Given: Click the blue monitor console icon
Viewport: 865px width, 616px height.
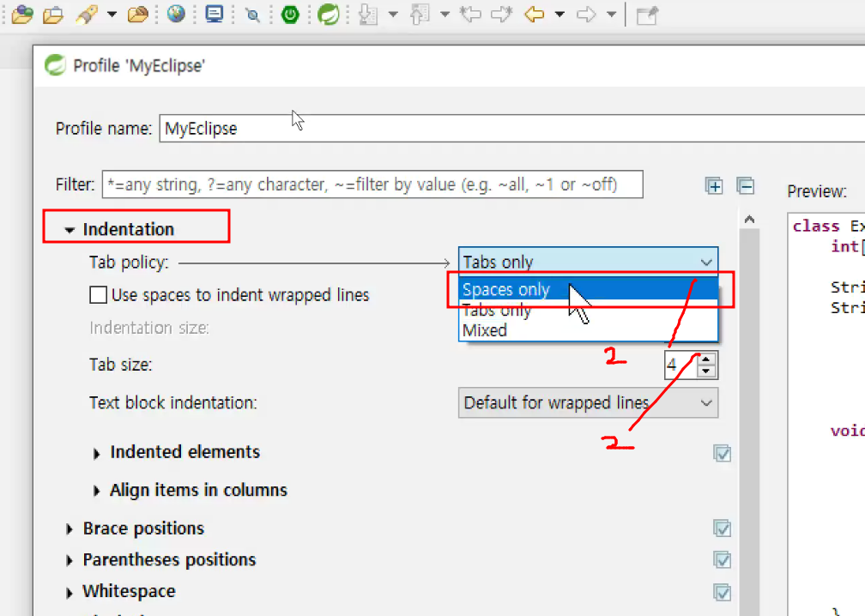Looking at the screenshot, I should [x=214, y=15].
